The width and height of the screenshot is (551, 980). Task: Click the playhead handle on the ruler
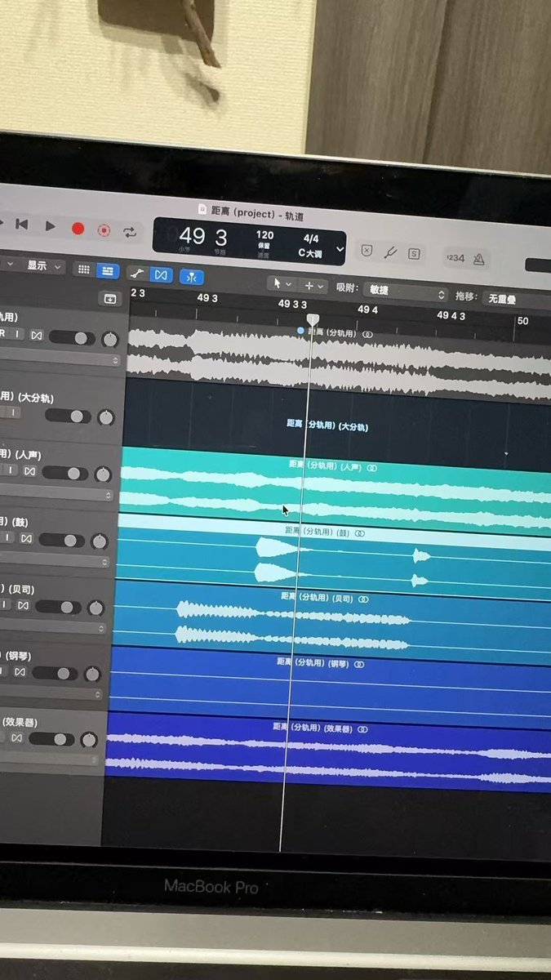312,318
